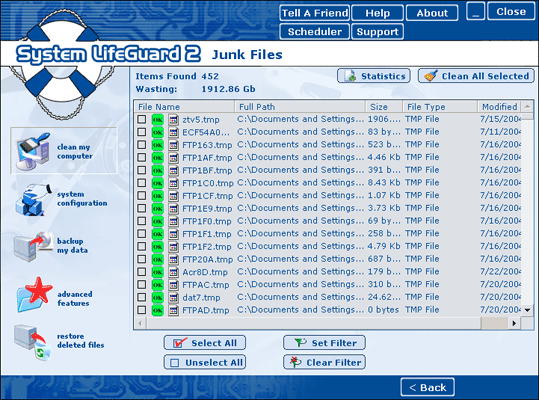Tick the checkbox for ztv5.tmp
Screen dimensions: 539x400
(142, 119)
